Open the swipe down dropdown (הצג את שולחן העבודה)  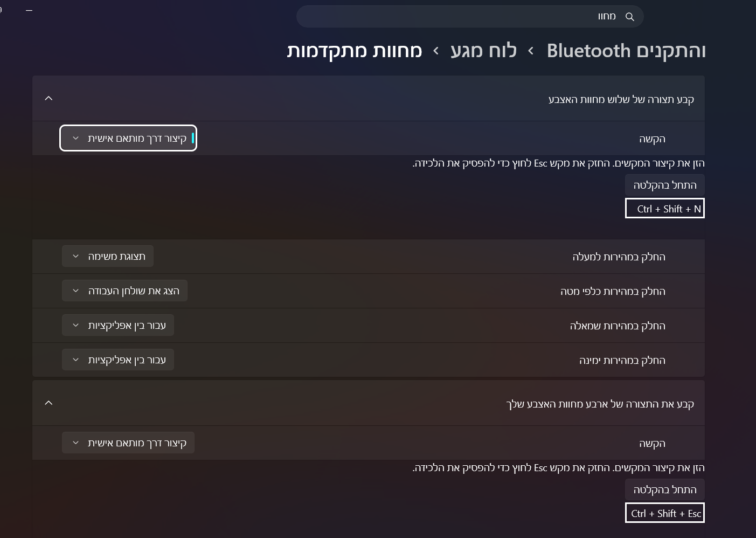coord(124,291)
